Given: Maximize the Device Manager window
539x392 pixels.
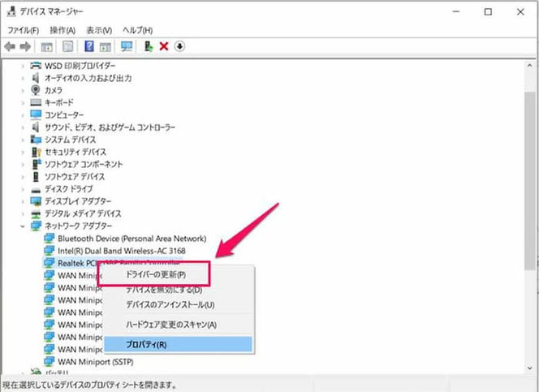Looking at the screenshot, I should pos(488,11).
